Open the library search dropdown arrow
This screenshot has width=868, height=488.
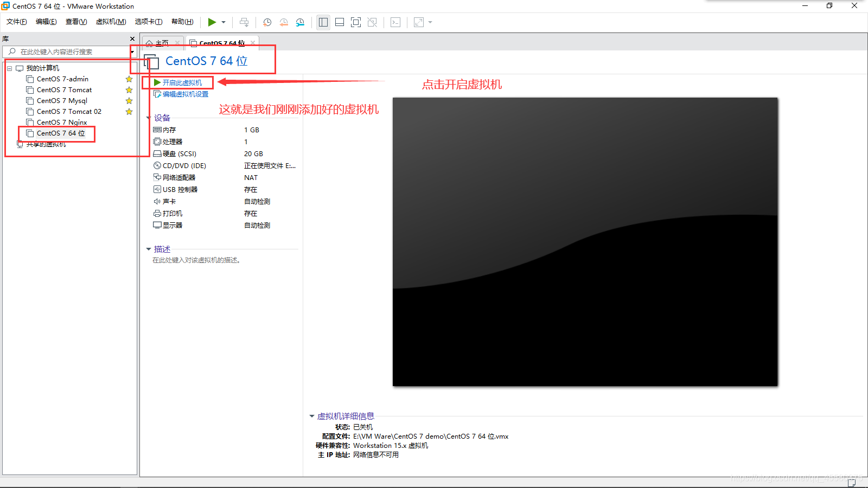click(132, 52)
